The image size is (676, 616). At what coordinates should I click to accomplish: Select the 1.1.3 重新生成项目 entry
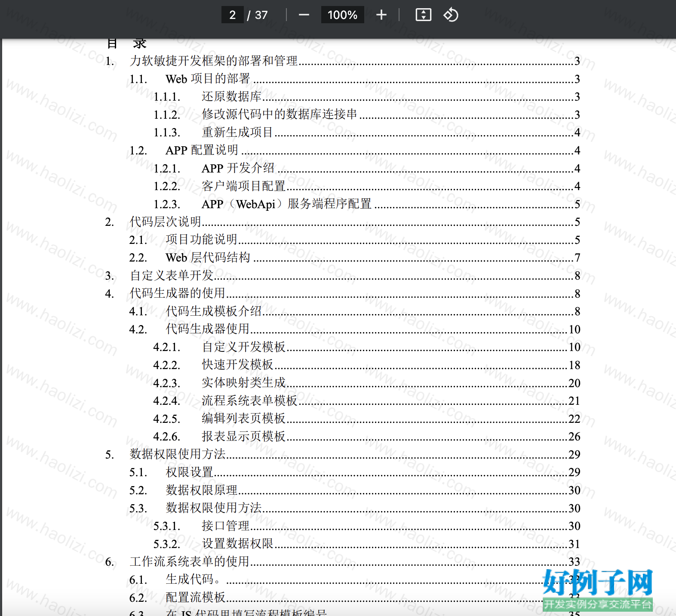pos(367,132)
